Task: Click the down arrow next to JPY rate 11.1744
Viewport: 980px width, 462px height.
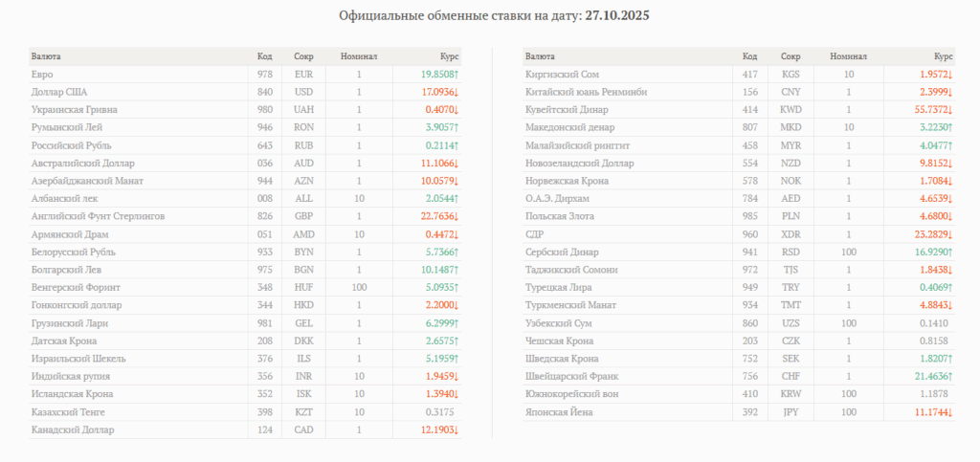Action: [x=952, y=412]
